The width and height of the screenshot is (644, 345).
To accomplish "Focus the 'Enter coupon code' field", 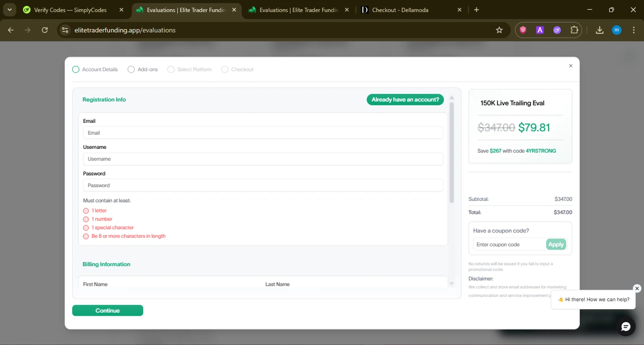I will coord(509,244).
